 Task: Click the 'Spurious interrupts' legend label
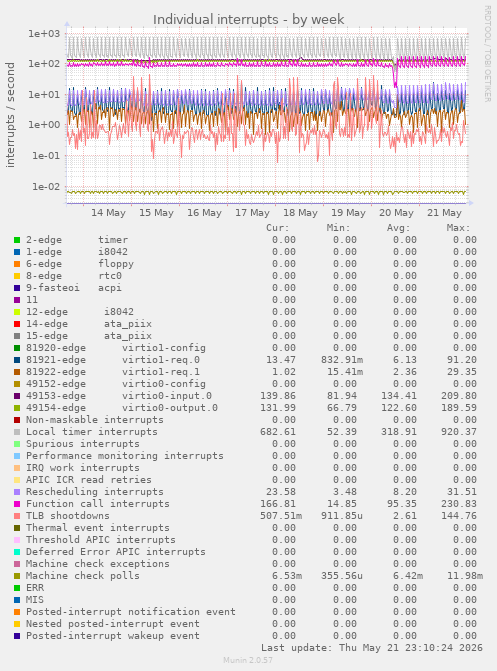83,444
